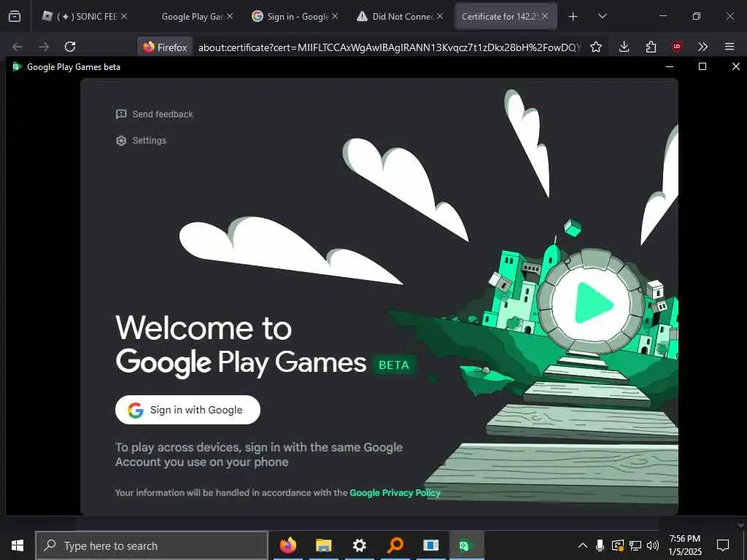Open Settings gear on the taskbar
This screenshot has height=560, width=747.
tap(359, 545)
